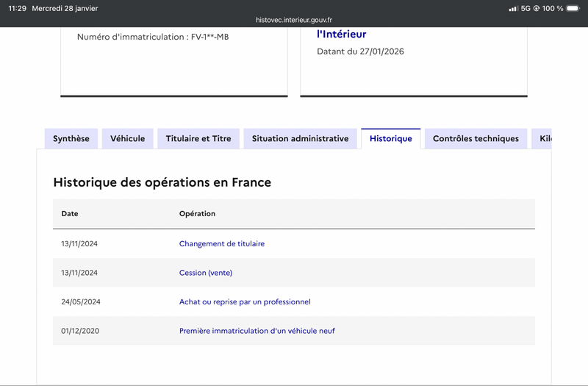Open the Changement de titulaire operation
Viewport: 588px width, 386px height.
(222, 243)
